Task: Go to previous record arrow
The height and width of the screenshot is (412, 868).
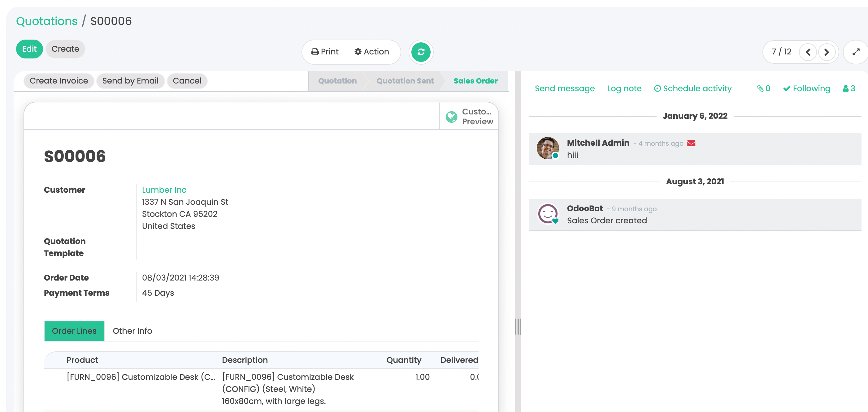Action: 808,52
